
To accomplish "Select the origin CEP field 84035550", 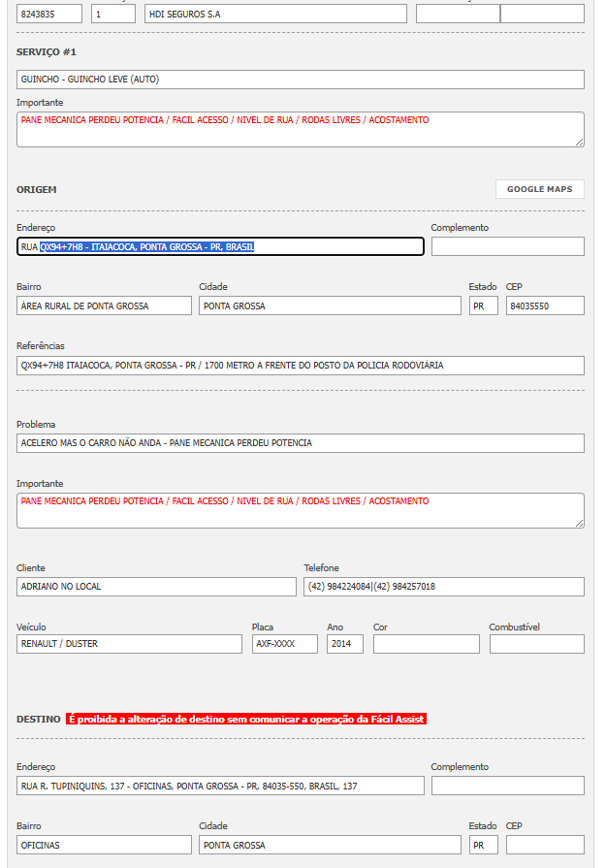I will pos(545,305).
